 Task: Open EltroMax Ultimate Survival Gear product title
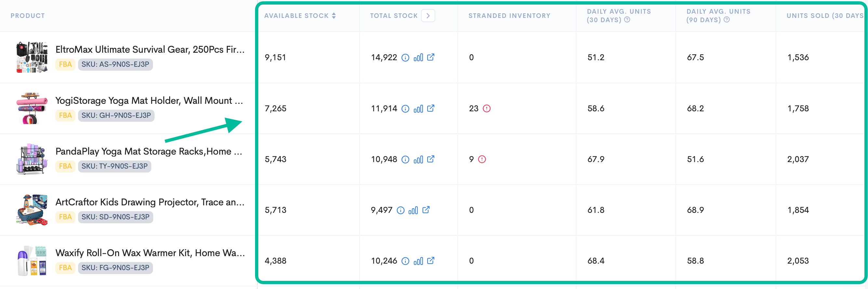click(150, 49)
